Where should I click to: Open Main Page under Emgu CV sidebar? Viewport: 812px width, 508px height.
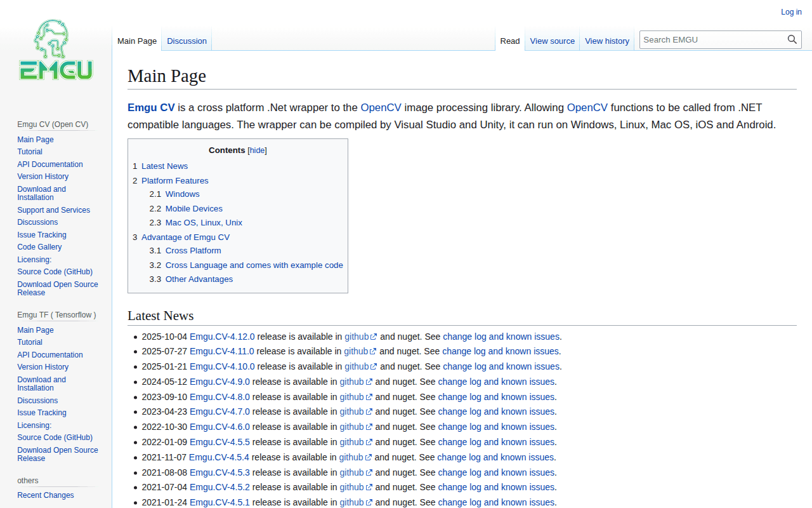coord(36,140)
